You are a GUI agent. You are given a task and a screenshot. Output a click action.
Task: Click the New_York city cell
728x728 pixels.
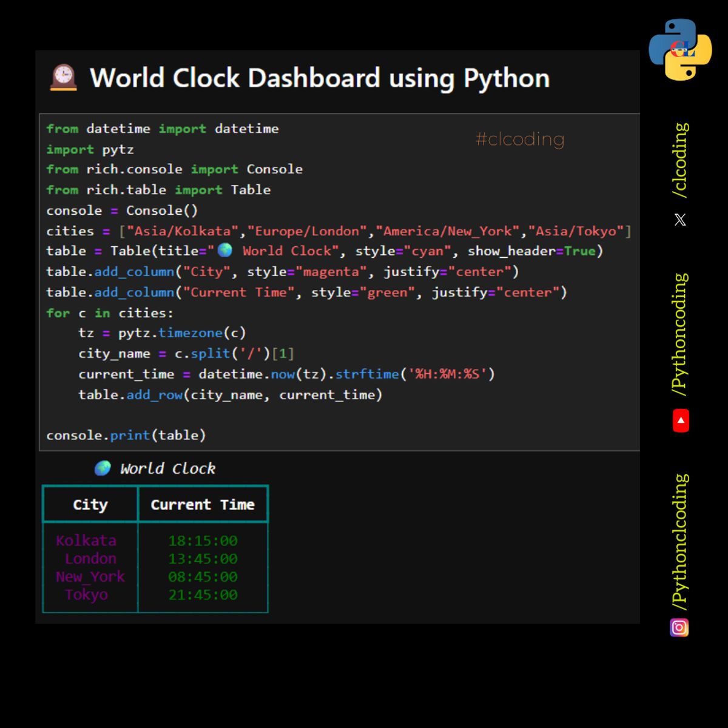90,577
